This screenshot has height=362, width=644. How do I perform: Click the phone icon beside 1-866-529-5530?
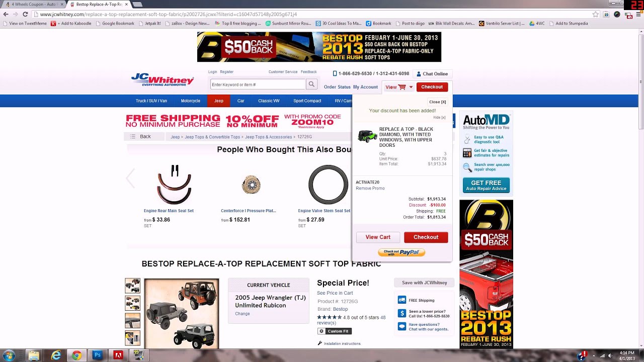tap(335, 73)
